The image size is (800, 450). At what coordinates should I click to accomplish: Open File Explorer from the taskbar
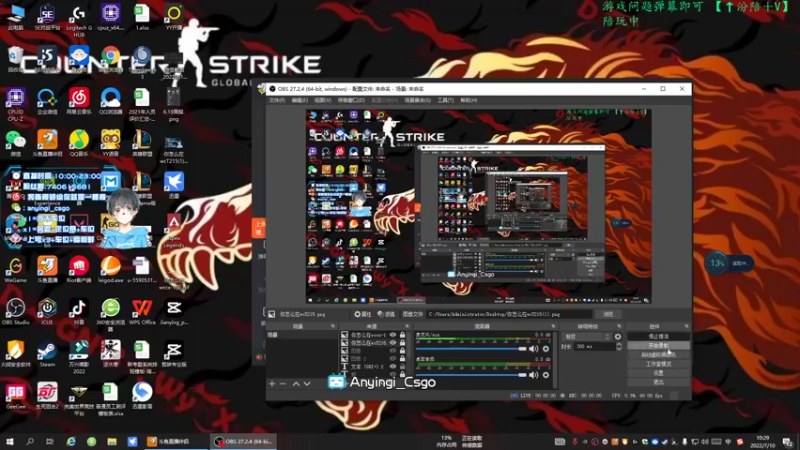(112, 441)
